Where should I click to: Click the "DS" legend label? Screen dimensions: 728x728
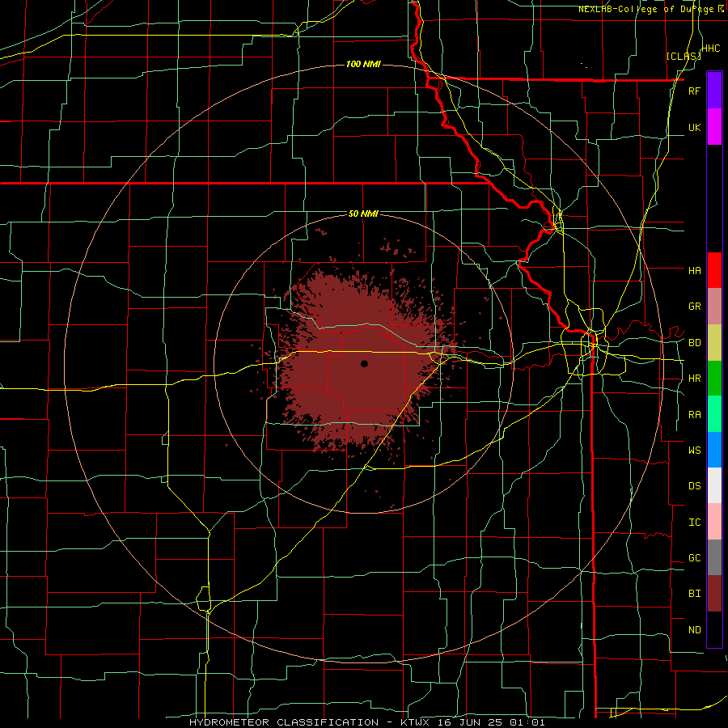694,486
